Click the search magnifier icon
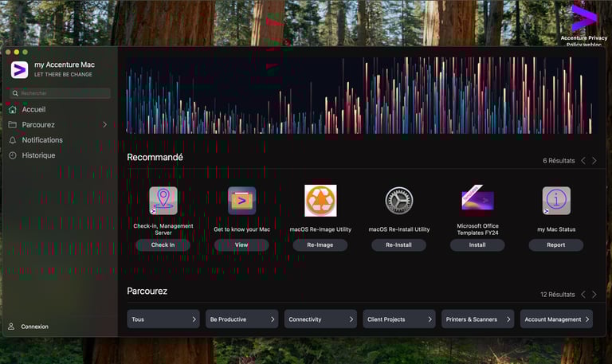The image size is (612, 364). [15, 93]
